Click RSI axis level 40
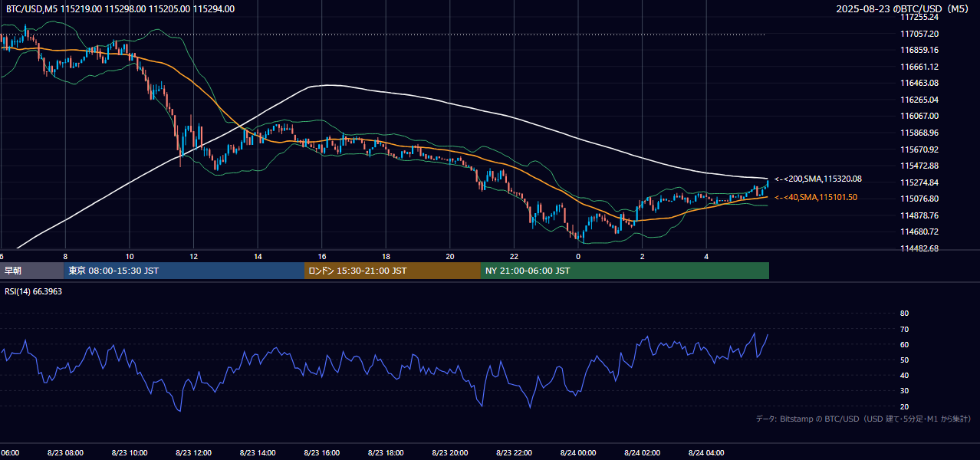 pos(904,375)
